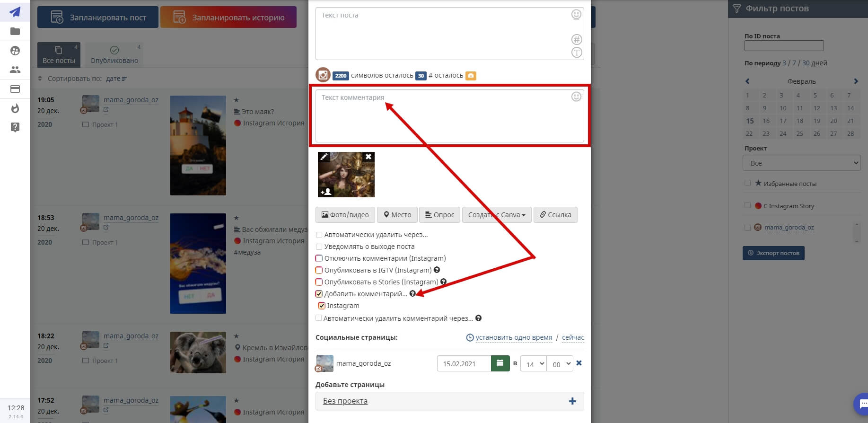
Task: Click Ссылка button
Action: pyautogui.click(x=555, y=215)
